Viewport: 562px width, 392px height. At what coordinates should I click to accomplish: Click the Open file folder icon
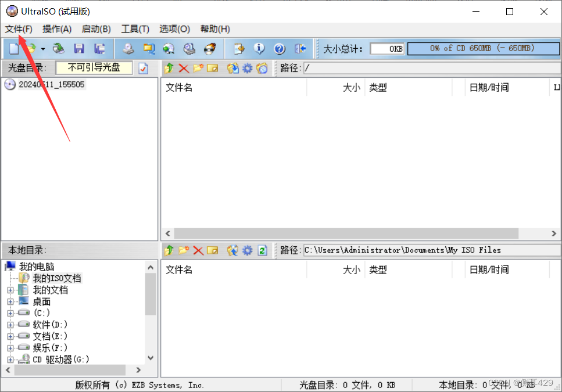(31, 48)
